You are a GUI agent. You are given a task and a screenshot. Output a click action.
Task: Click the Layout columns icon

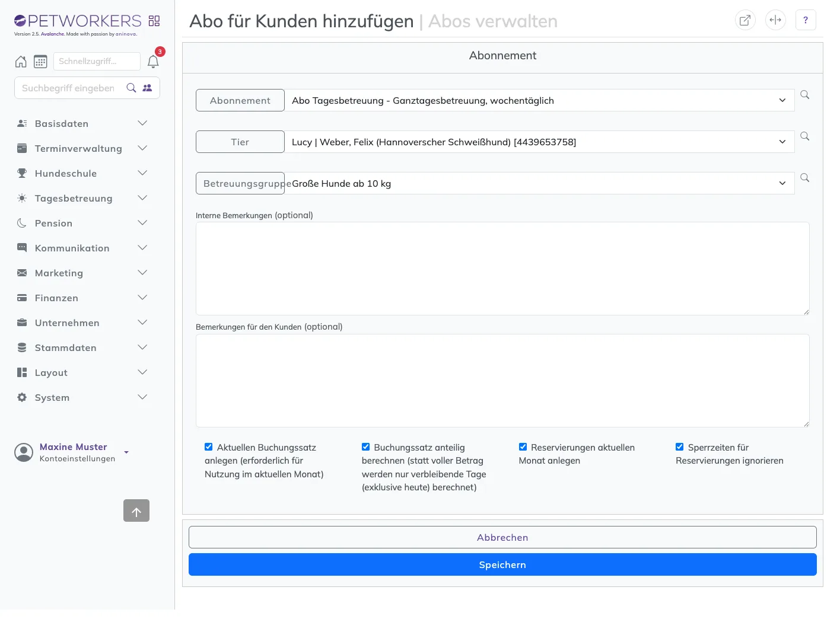(x=22, y=372)
